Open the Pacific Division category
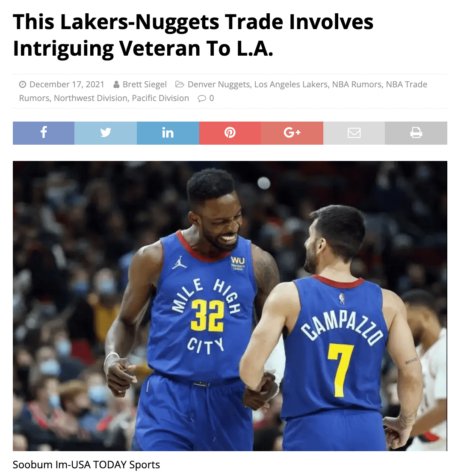This screenshot has height=476, width=455. pos(160,98)
